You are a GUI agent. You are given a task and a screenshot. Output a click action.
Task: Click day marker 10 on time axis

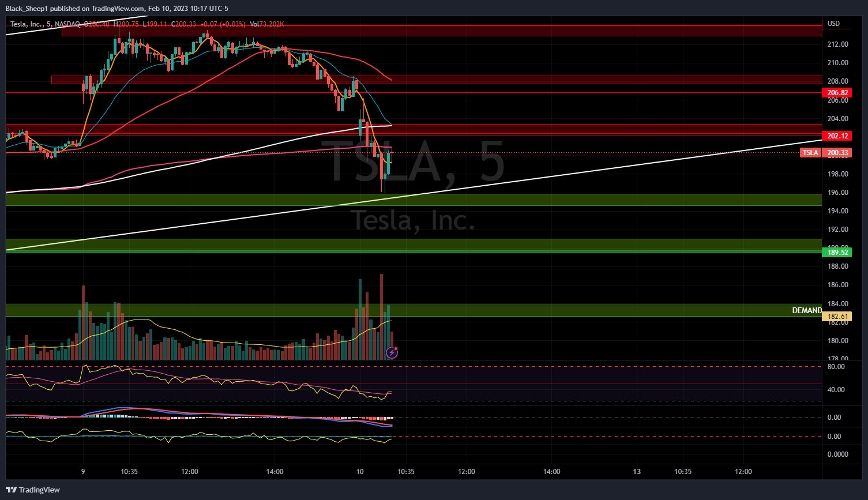tap(360, 472)
